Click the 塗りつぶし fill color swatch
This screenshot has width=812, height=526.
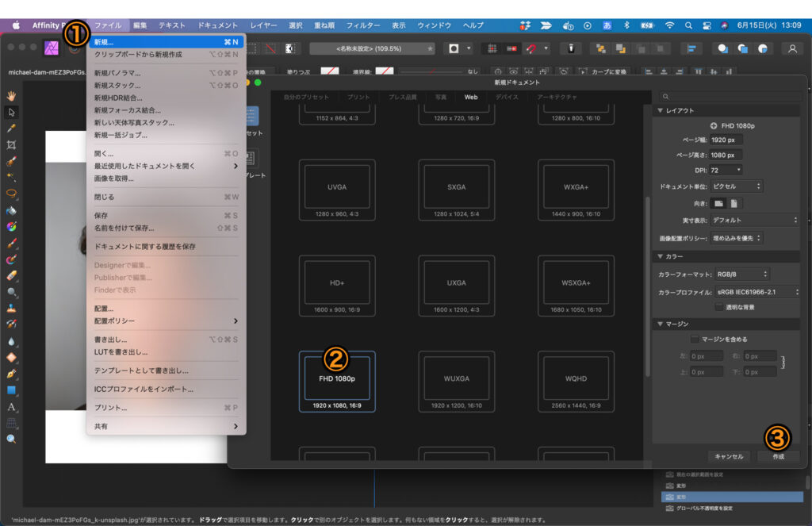pyautogui.click(x=330, y=71)
